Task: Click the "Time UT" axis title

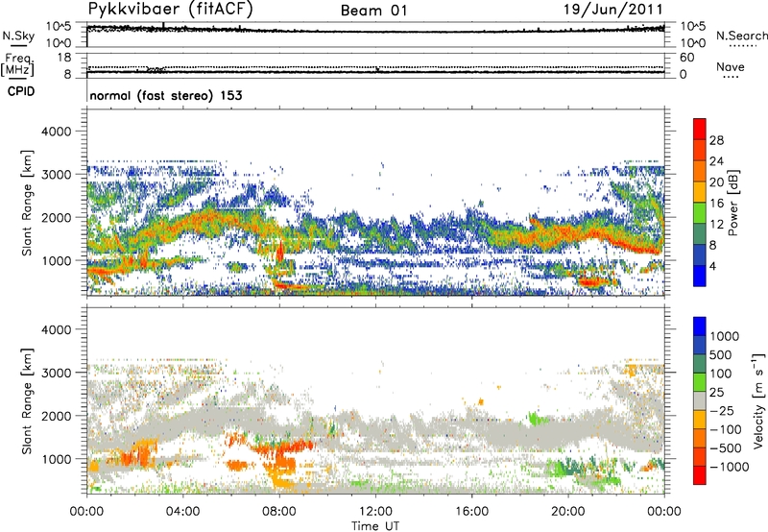Action: coord(375,526)
